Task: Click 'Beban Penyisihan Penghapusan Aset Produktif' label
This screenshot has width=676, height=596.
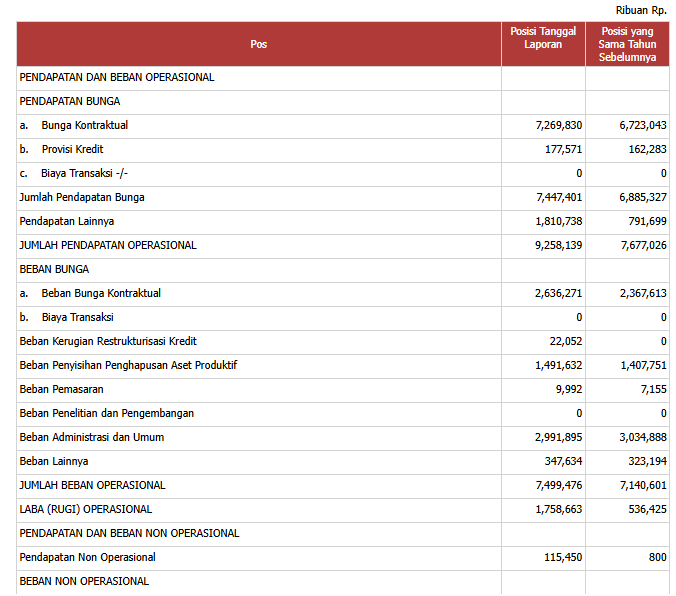Action: tap(128, 365)
